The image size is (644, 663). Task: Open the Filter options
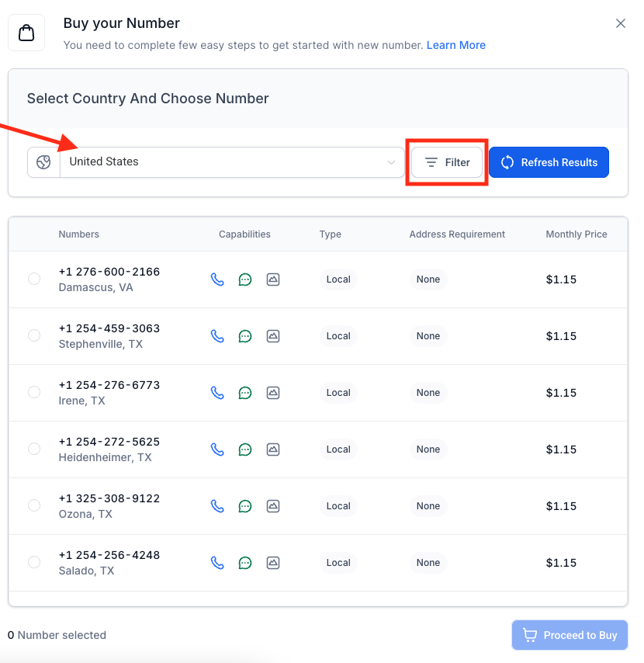click(x=447, y=162)
